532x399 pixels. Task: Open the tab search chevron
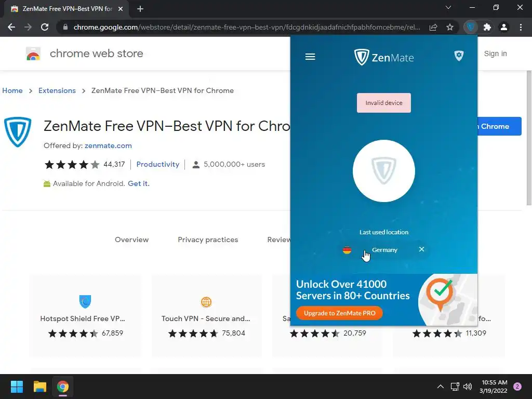[448, 7]
